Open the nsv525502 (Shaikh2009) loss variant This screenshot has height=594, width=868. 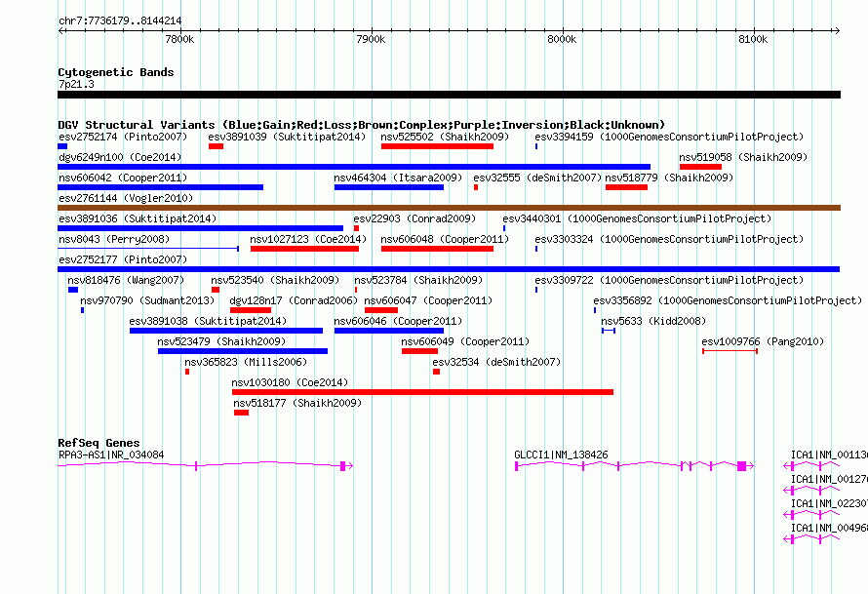[437, 146]
